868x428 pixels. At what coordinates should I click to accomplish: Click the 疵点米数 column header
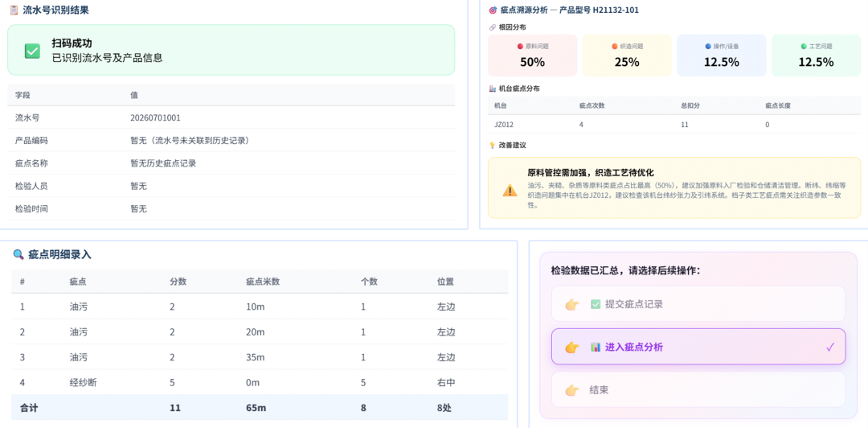coord(263,282)
